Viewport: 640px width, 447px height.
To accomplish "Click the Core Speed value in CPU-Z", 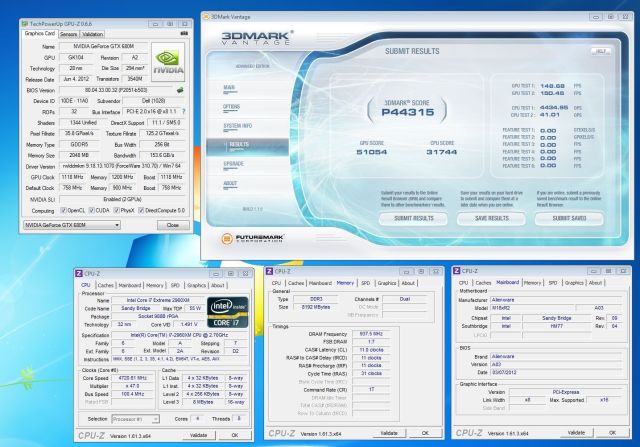I will click(x=133, y=378).
